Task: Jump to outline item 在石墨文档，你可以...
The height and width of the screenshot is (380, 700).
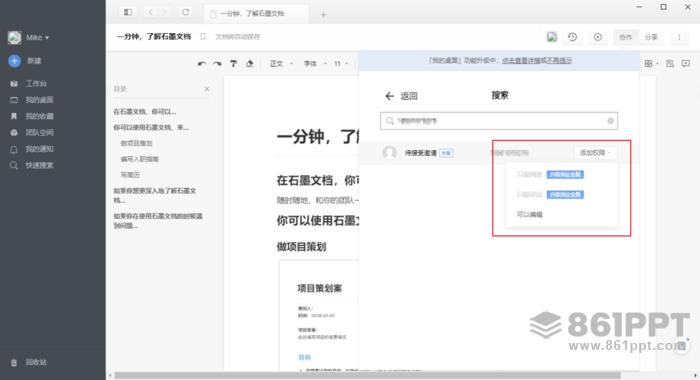Action: point(145,112)
